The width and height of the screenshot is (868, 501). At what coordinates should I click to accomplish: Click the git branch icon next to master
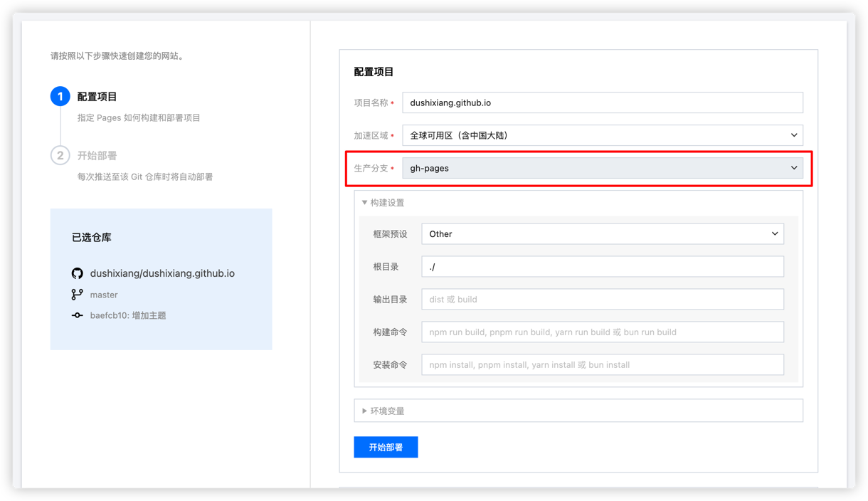78,295
